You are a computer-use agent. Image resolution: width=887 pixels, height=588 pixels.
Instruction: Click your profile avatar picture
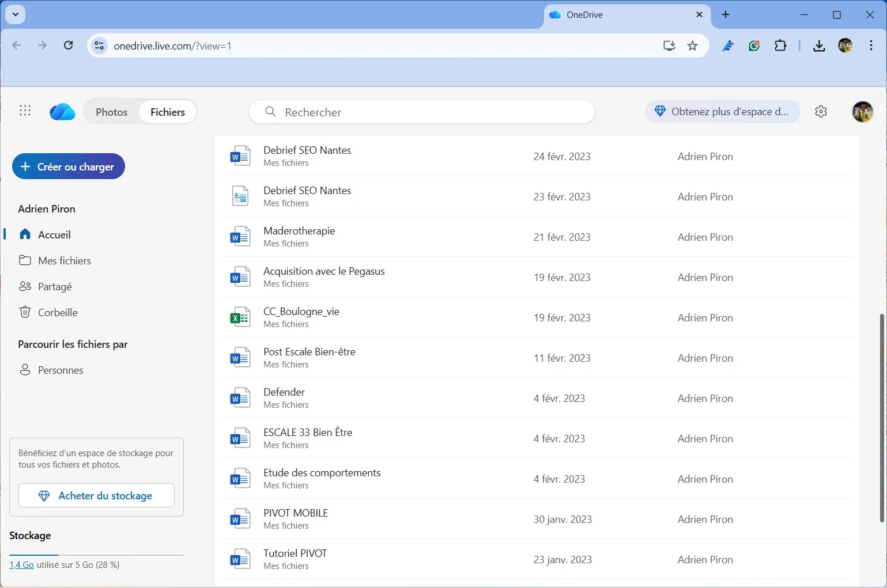click(862, 111)
